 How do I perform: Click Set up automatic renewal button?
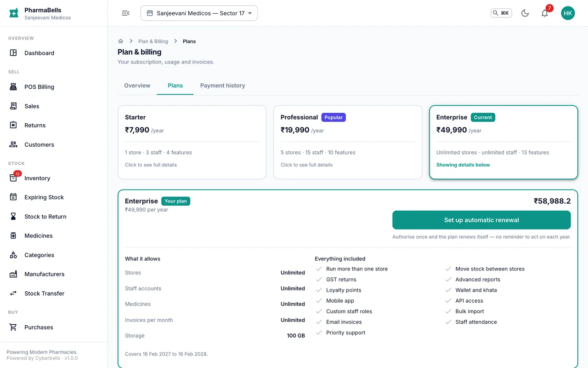(x=481, y=220)
